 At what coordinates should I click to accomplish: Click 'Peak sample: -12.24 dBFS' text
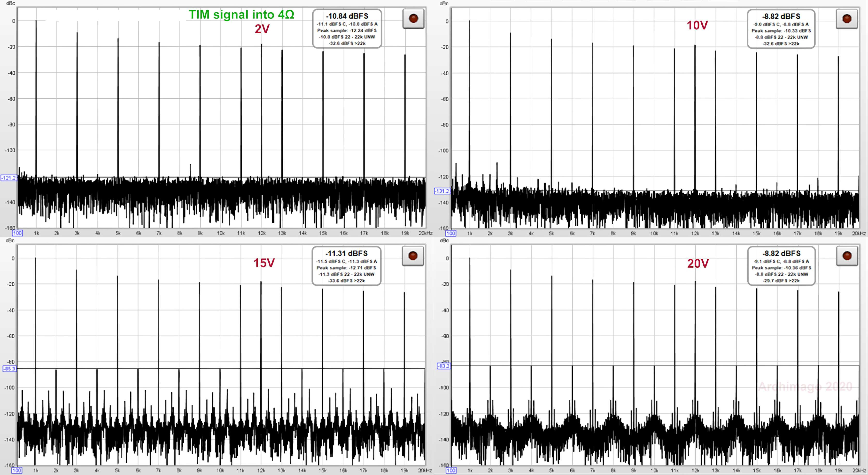(347, 30)
